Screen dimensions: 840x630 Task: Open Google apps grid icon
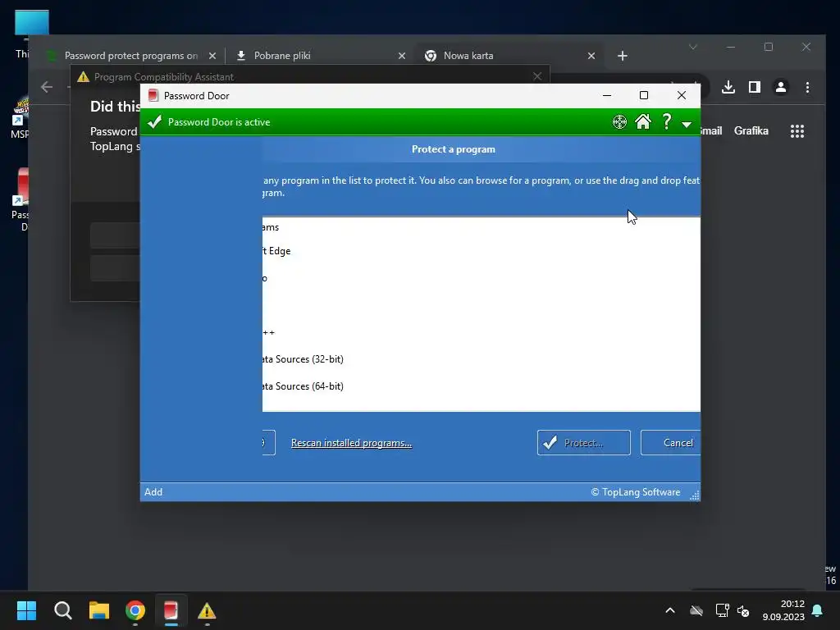click(797, 131)
